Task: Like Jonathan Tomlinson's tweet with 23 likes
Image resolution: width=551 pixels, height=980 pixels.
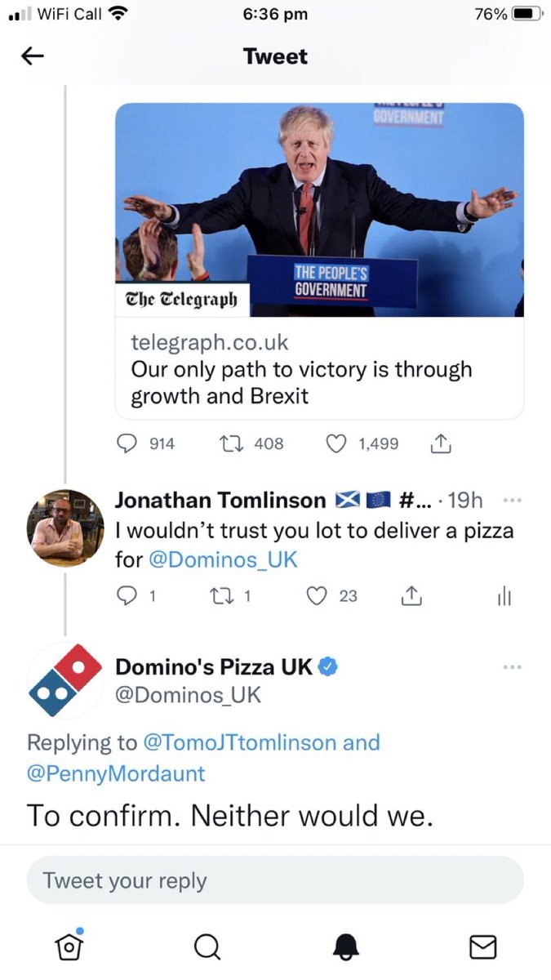Action: point(331,596)
